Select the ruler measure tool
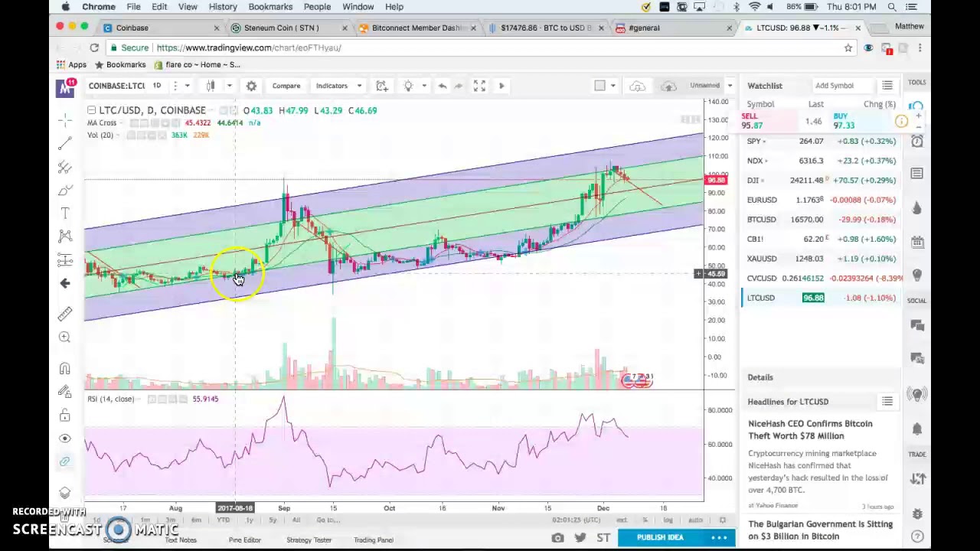Screen dimensions: 980x551 [65, 313]
